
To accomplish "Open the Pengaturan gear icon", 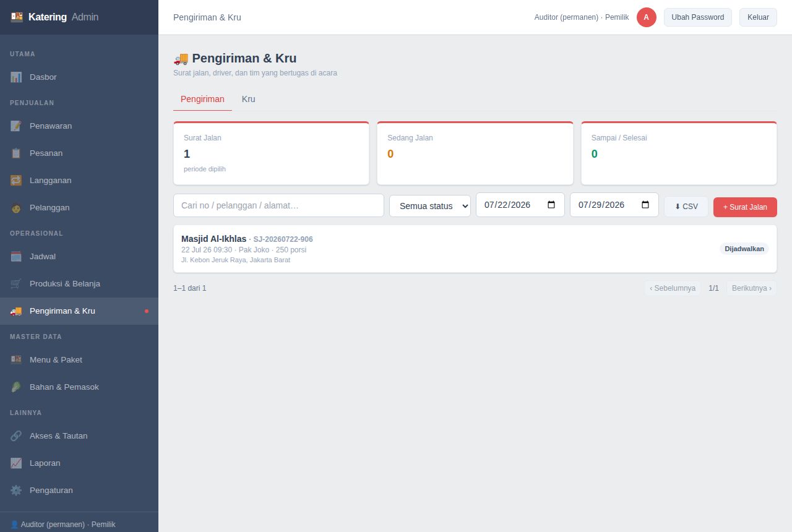I will click(16, 491).
